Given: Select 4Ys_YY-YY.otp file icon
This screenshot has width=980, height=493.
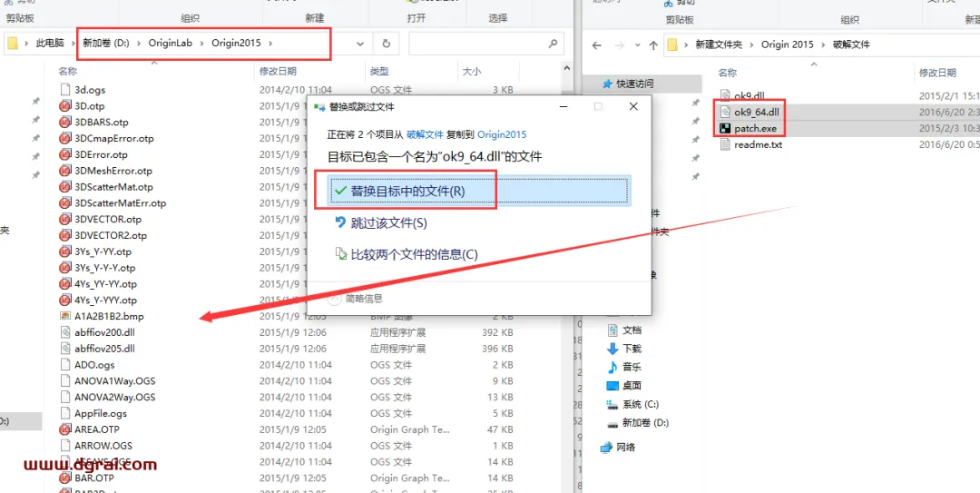Looking at the screenshot, I should click(65, 284).
